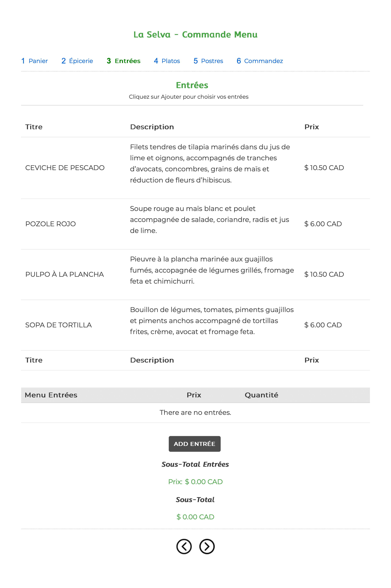Select the SOPA DE TORTILLA row title
The width and height of the screenshot is (391, 588).
[x=59, y=325]
